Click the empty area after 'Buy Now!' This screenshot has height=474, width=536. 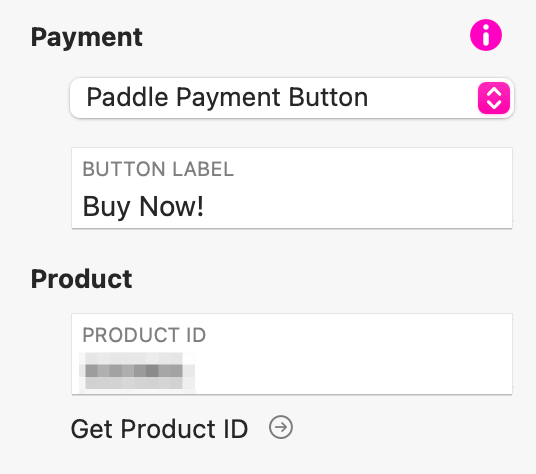(357, 207)
